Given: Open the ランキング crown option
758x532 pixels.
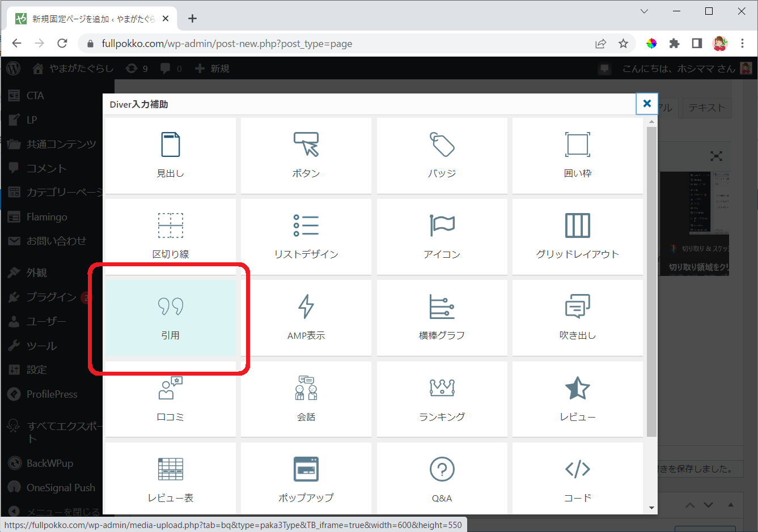Looking at the screenshot, I should 442,389.
